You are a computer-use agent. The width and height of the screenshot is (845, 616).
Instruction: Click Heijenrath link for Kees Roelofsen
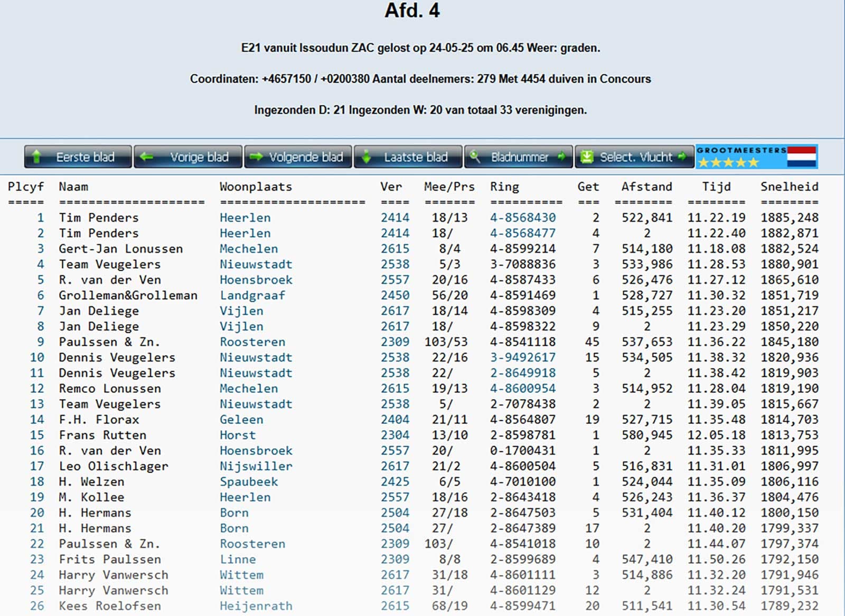[x=256, y=606]
